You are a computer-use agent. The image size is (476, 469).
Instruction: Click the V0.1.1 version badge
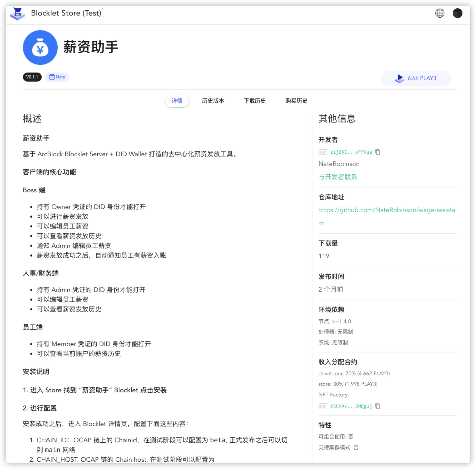(32, 77)
